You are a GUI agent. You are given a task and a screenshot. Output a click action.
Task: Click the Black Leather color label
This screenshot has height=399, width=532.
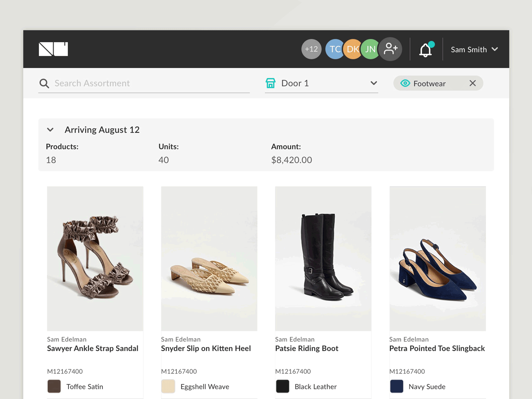point(316,387)
